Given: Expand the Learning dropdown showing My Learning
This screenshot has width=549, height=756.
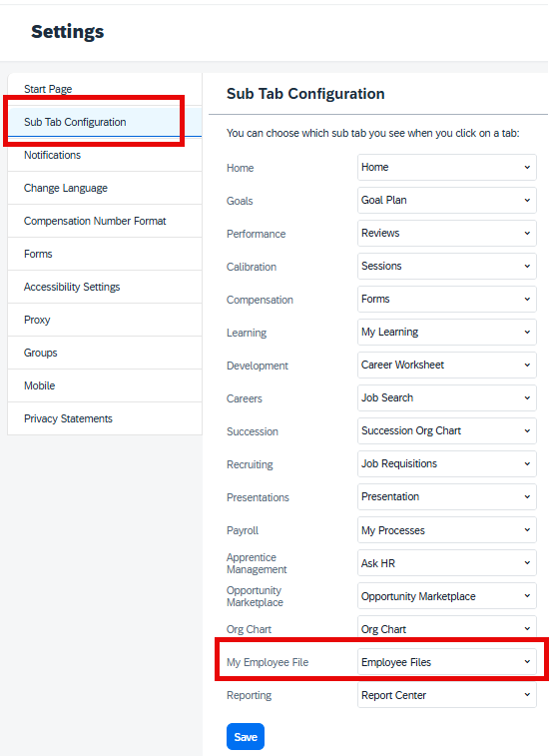Looking at the screenshot, I should (447, 333).
